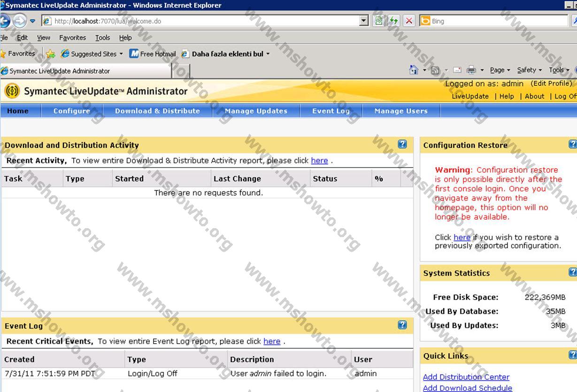The height and width of the screenshot is (392, 577).
Task: Switch to the Manage Updates tab
Action: [x=256, y=111]
